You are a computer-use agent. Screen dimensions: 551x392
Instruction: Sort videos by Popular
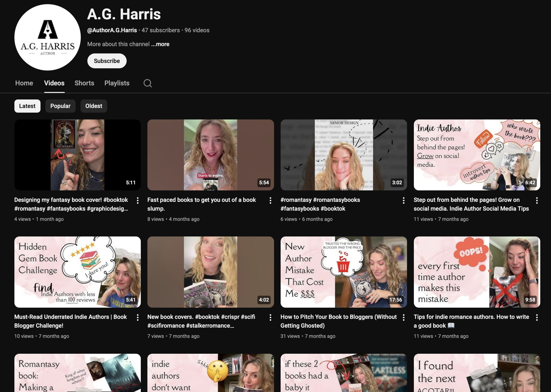[60, 106]
